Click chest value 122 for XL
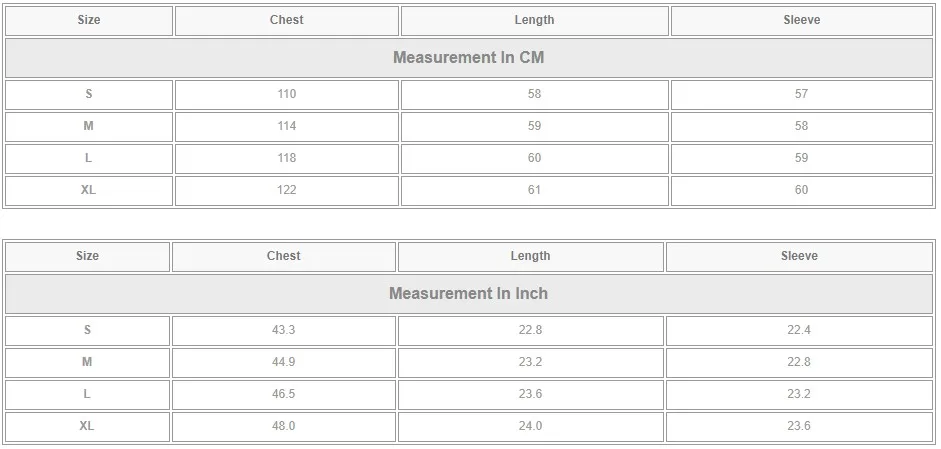 [x=287, y=190]
